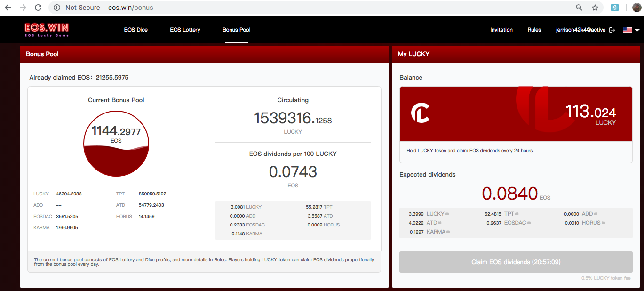This screenshot has width=644, height=291.
Task: Click the lock icon beside ADD dividend
Action: point(596,214)
